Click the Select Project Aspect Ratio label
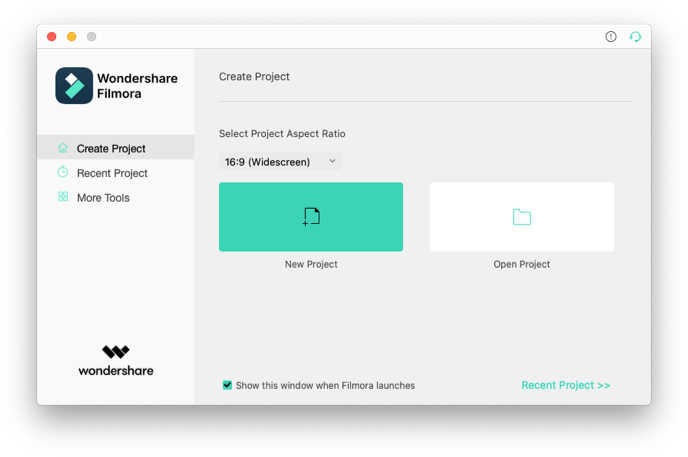 [282, 133]
